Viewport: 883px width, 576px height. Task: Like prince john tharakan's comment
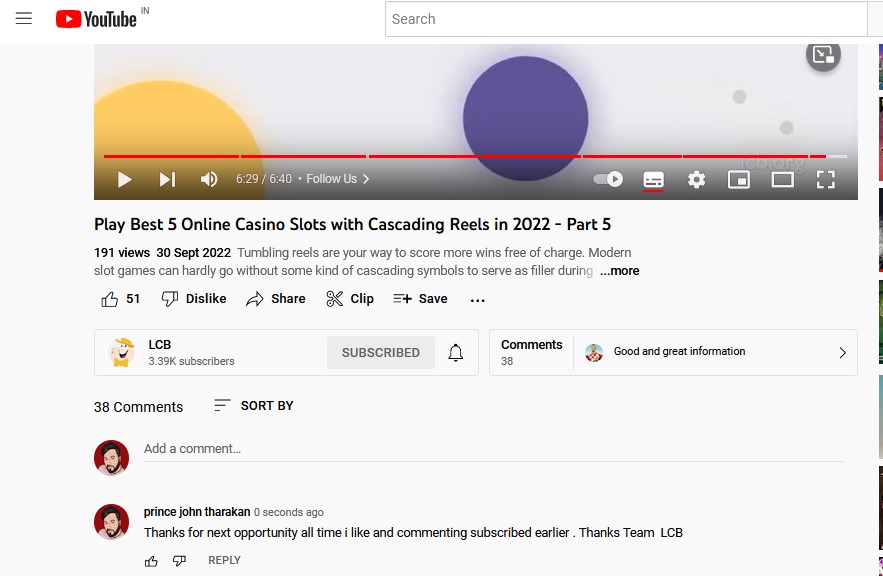(x=151, y=561)
